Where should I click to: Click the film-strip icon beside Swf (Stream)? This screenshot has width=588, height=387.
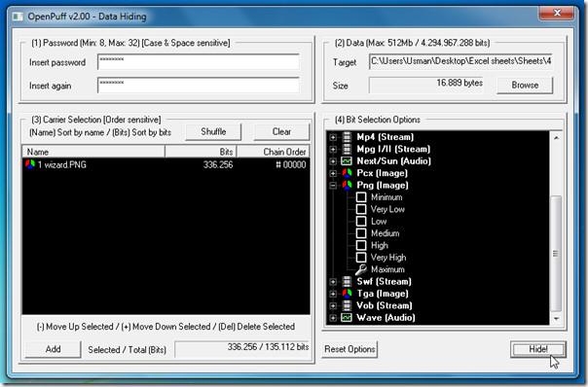pos(347,281)
